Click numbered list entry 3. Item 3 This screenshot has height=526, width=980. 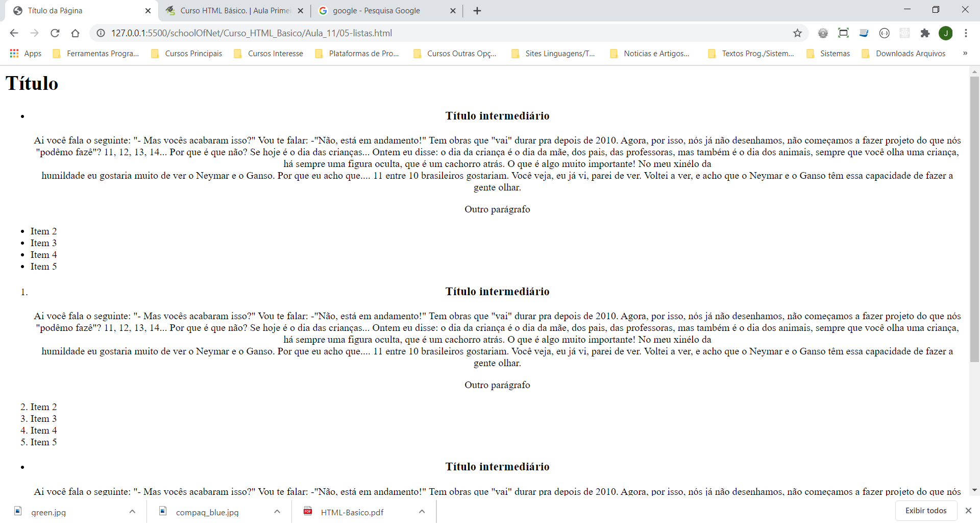pyautogui.click(x=39, y=419)
